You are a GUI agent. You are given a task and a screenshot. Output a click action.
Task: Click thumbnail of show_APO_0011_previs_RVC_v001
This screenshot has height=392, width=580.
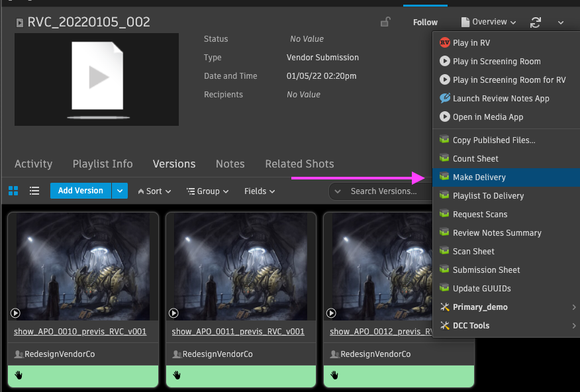[241, 266]
